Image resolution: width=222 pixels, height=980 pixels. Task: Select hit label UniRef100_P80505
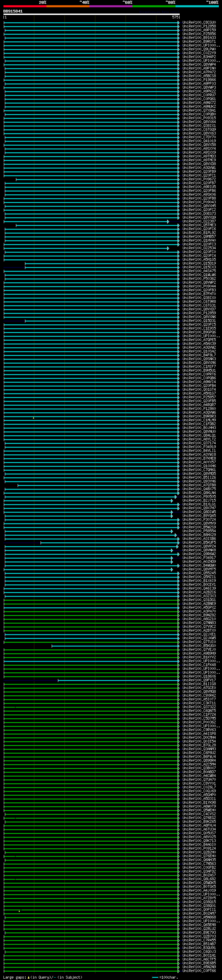click(x=199, y=496)
